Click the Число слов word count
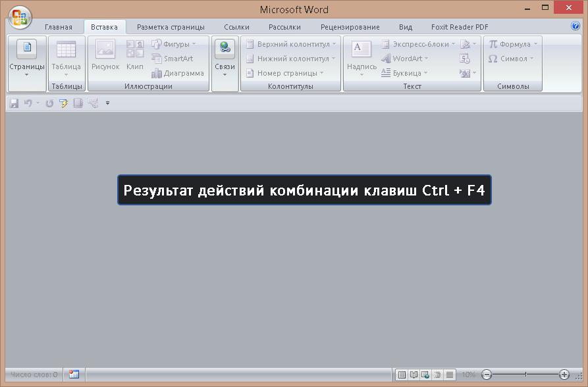588x387 pixels. (34, 374)
